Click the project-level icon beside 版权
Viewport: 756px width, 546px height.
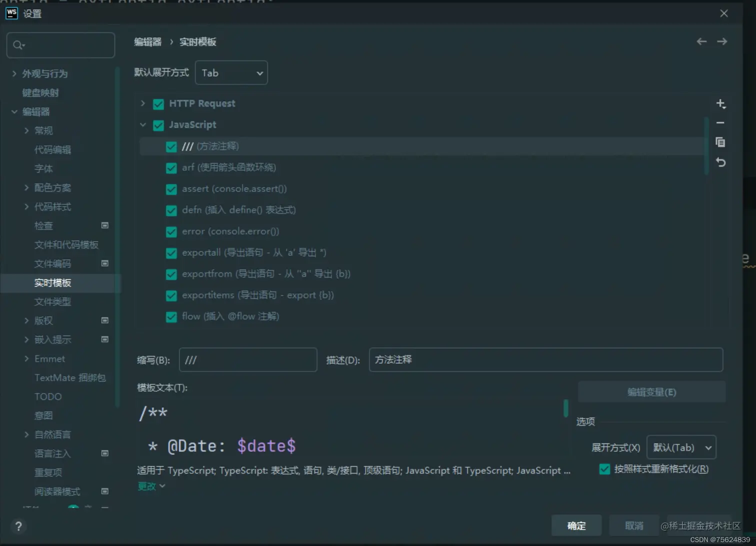(x=105, y=320)
